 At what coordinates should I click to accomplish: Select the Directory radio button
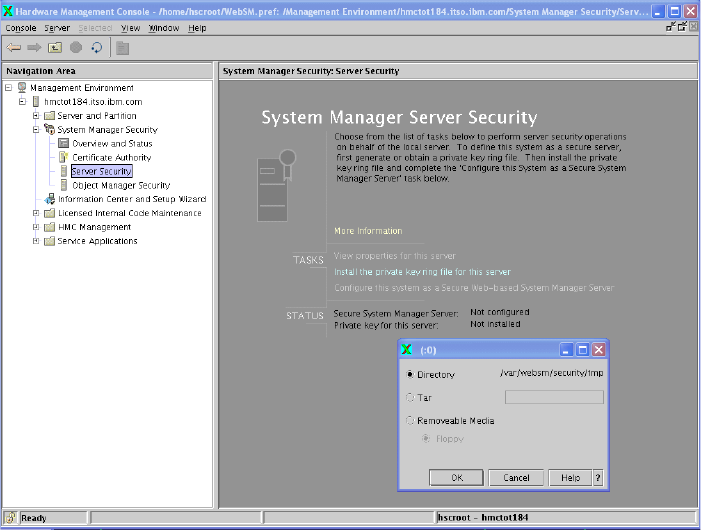pos(410,374)
